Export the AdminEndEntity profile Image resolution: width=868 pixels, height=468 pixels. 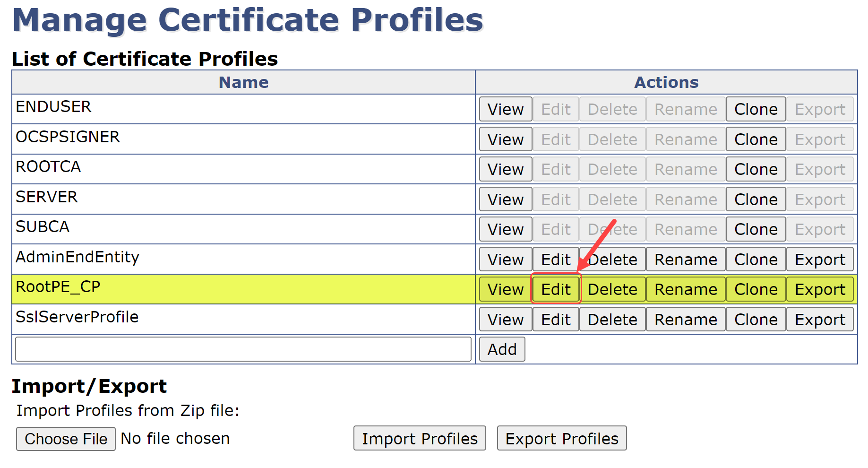pos(820,260)
